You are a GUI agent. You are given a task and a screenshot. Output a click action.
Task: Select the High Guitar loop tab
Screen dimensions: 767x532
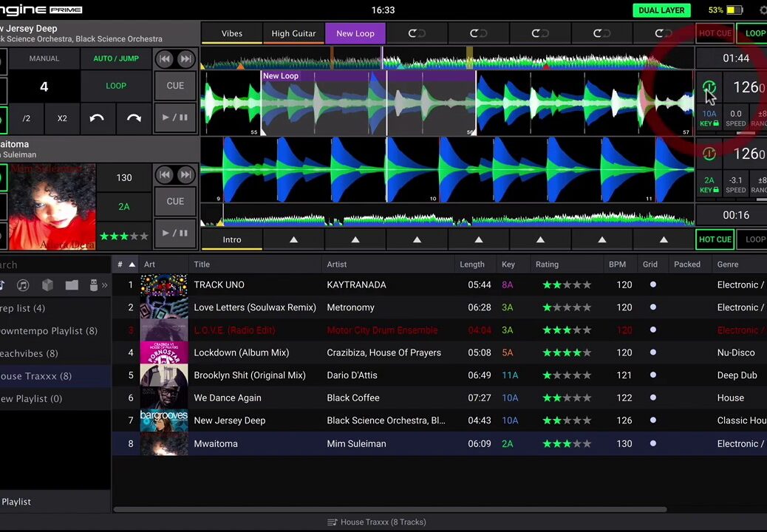click(x=293, y=33)
